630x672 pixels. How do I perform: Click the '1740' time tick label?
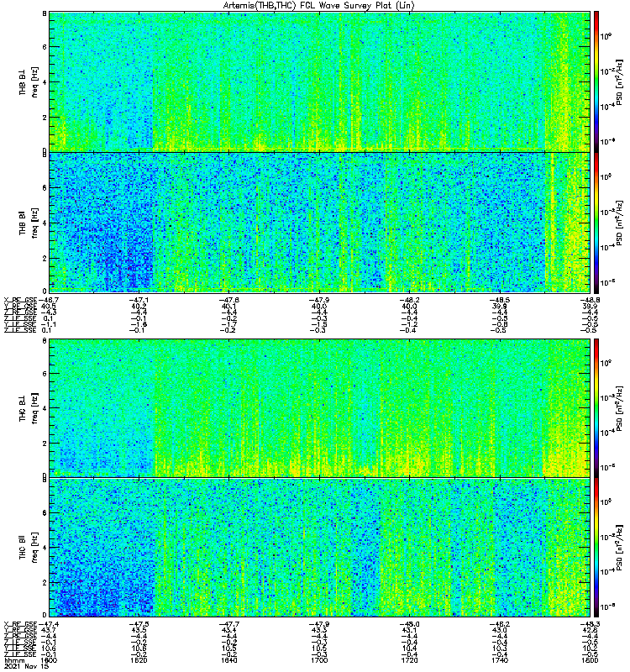(499, 660)
